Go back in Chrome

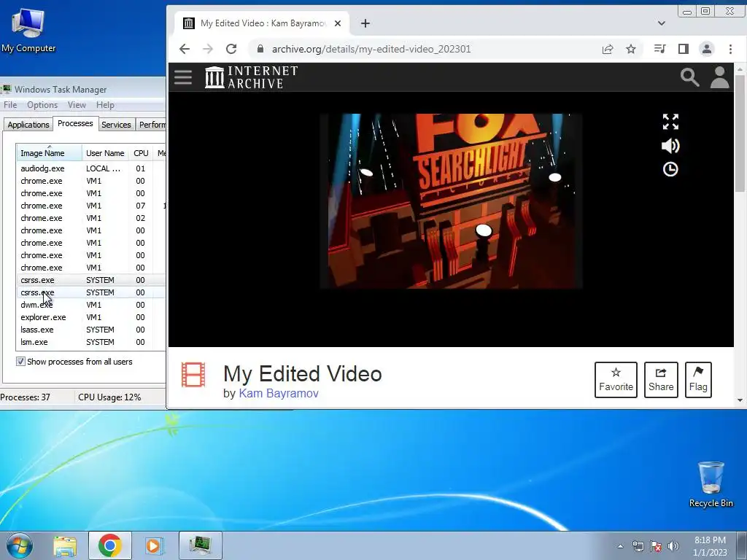click(185, 49)
